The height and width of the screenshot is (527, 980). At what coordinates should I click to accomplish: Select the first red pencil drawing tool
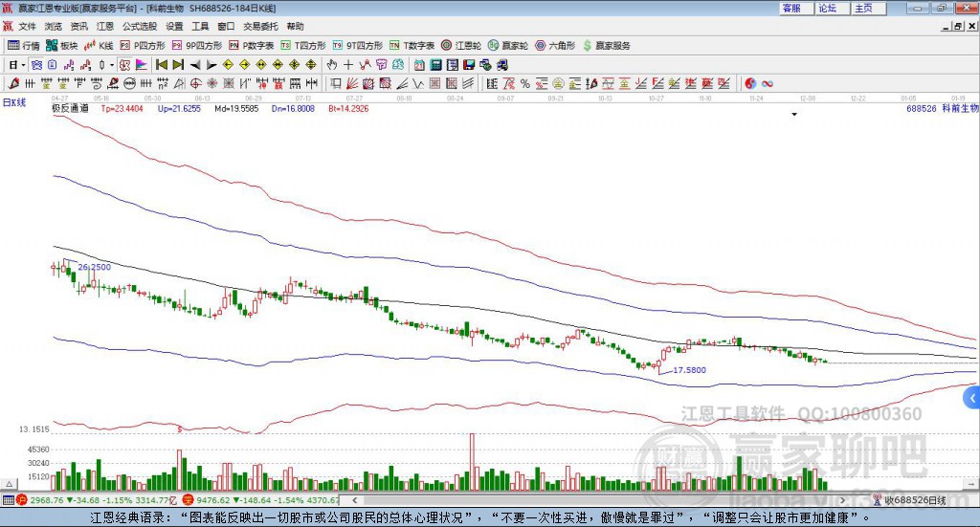click(x=13, y=83)
